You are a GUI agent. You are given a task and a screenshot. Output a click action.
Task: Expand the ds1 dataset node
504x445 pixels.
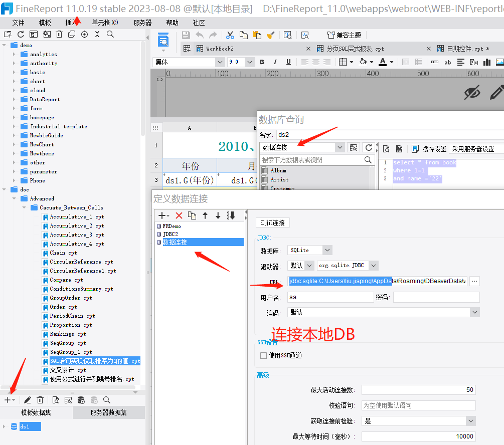pos(4,426)
